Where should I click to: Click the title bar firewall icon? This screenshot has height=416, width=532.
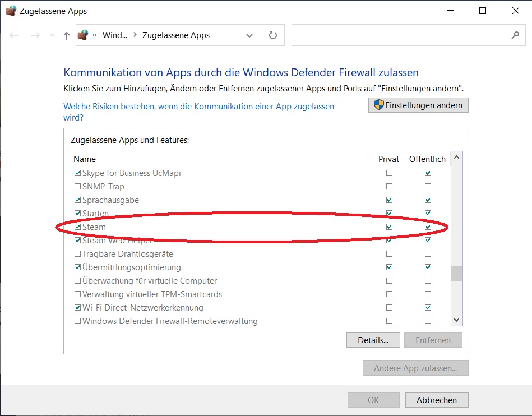pyautogui.click(x=11, y=11)
